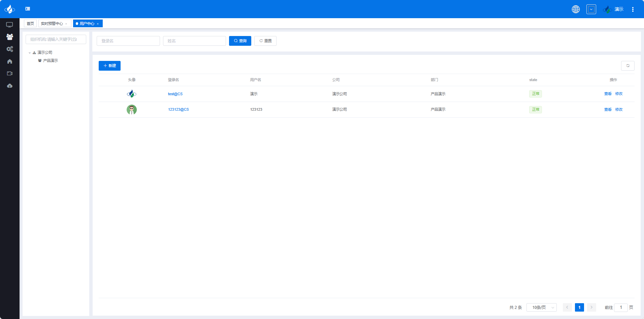This screenshot has width=644, height=319.
Task: Click the home icon in sidebar
Action: pos(9,61)
